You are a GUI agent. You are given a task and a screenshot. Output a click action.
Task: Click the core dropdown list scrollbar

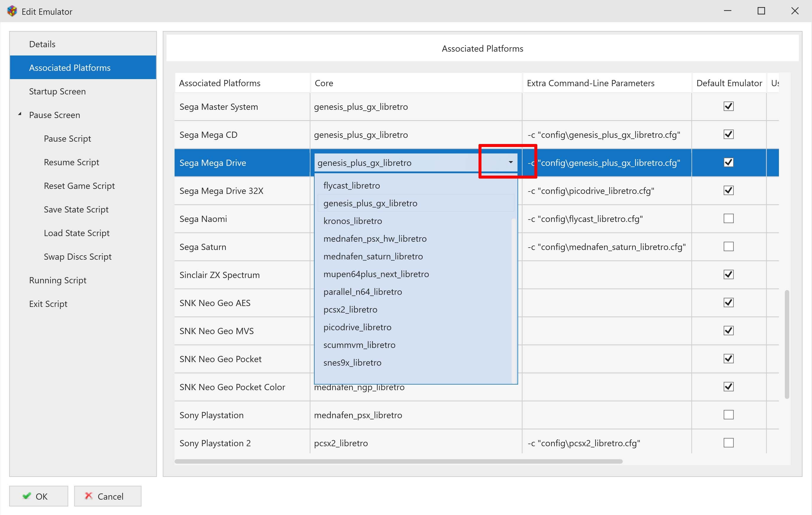pos(514,300)
